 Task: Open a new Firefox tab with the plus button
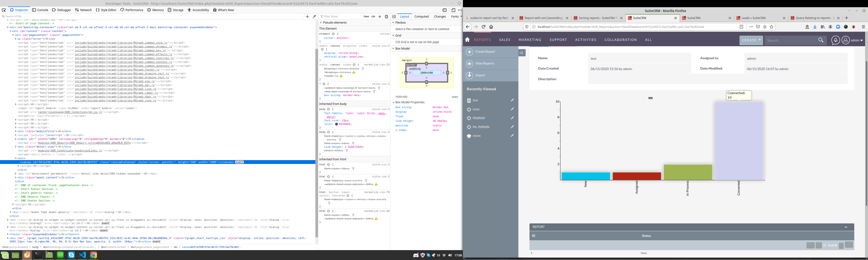click(x=847, y=18)
